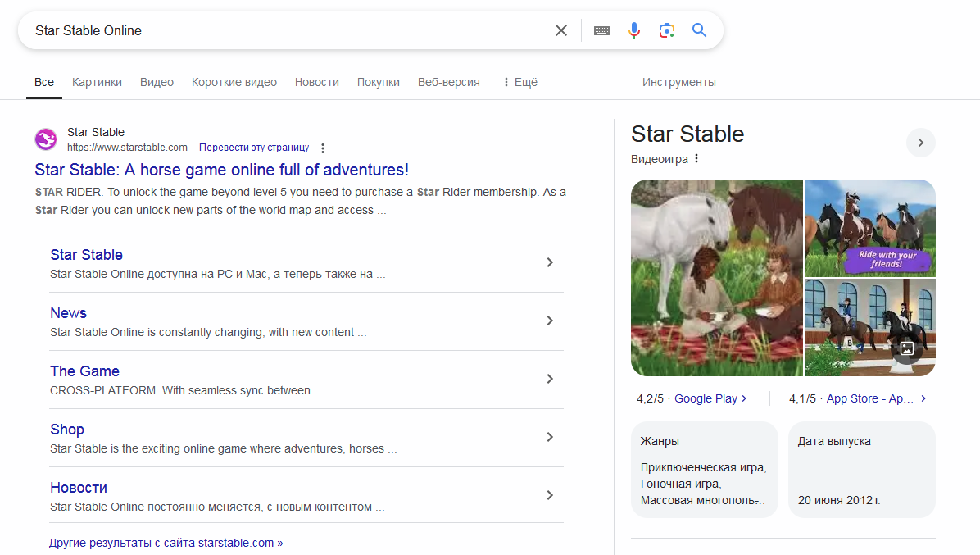980x555 pixels.
Task: Open "Star Stable: A horse game online" result
Action: (x=221, y=170)
